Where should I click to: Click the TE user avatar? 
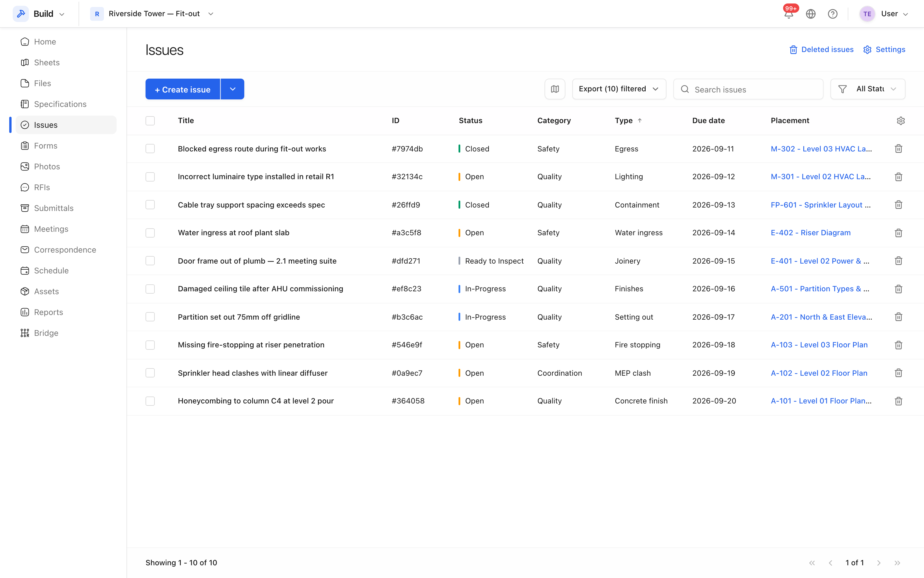point(867,14)
